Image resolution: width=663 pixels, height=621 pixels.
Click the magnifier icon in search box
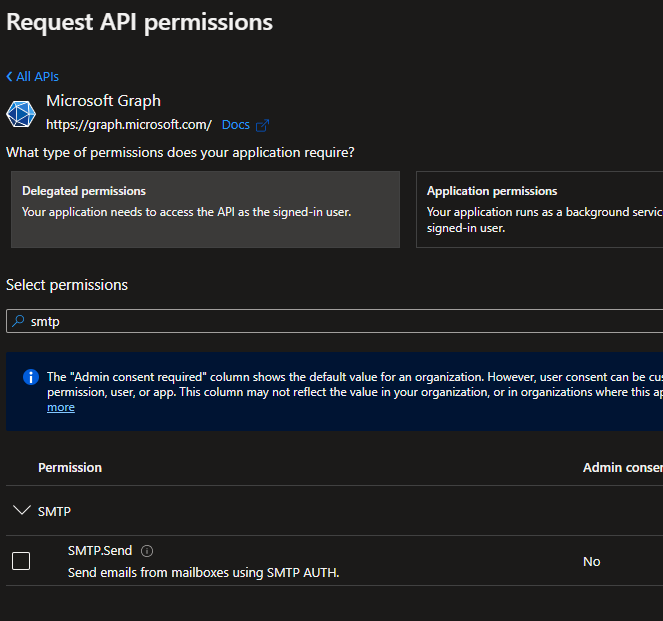point(18,322)
